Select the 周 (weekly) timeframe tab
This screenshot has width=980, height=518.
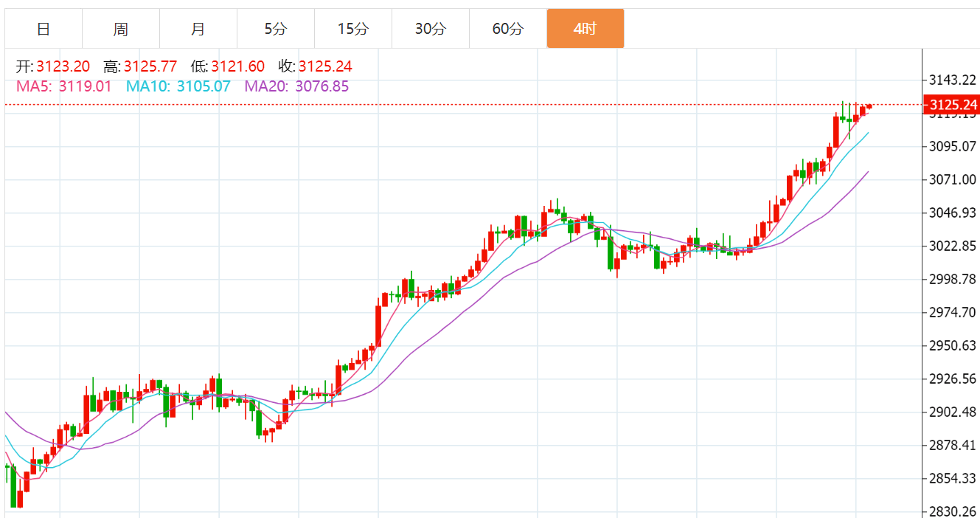click(x=121, y=29)
